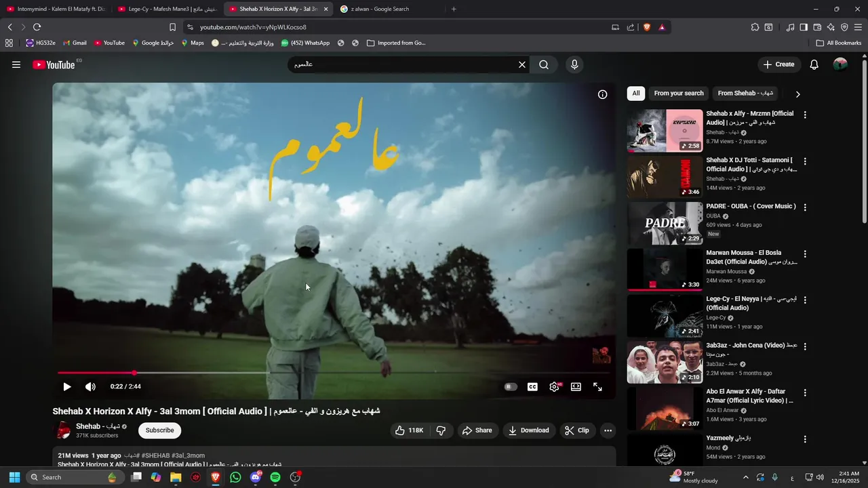Show video info card icon
868x488 pixels.
click(602, 94)
